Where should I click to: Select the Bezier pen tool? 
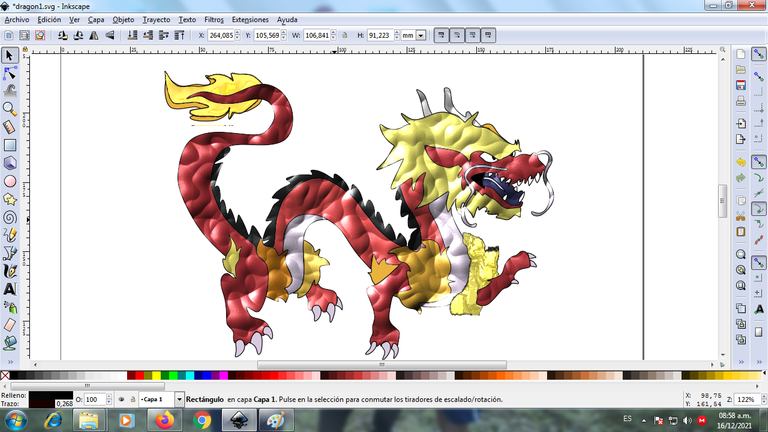click(x=9, y=253)
